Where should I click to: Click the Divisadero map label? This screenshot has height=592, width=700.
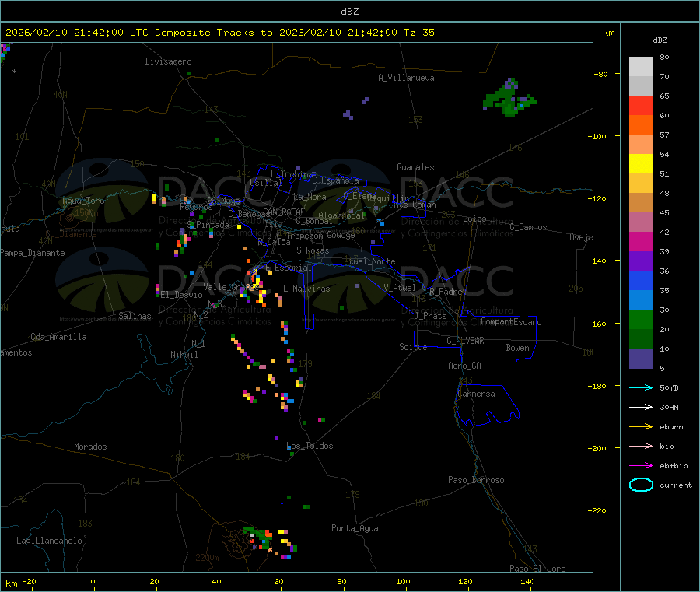(x=168, y=61)
